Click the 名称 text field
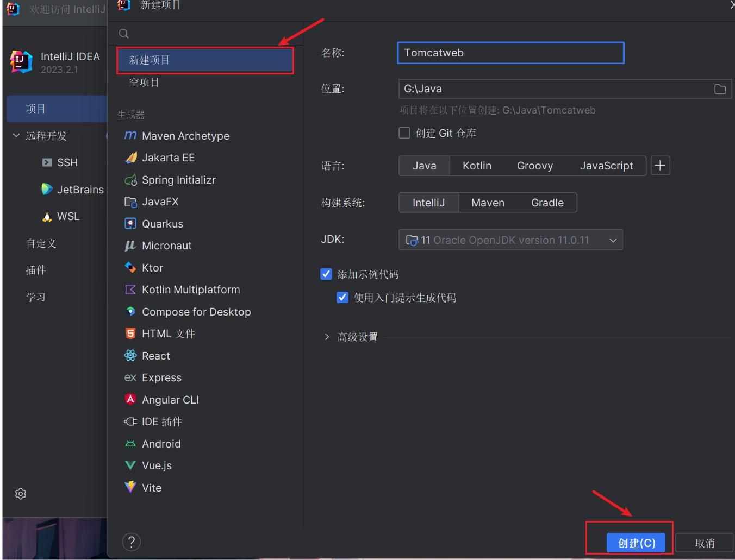The width and height of the screenshot is (735, 560). (x=510, y=53)
